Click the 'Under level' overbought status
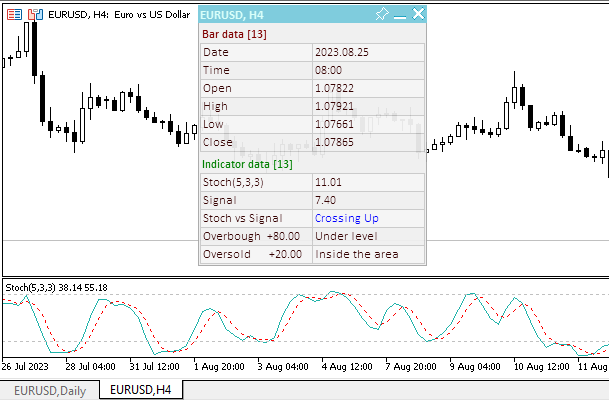 pos(346,236)
